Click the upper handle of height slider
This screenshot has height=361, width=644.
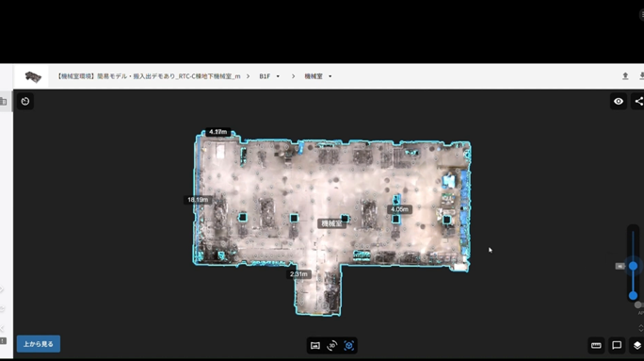point(633,266)
